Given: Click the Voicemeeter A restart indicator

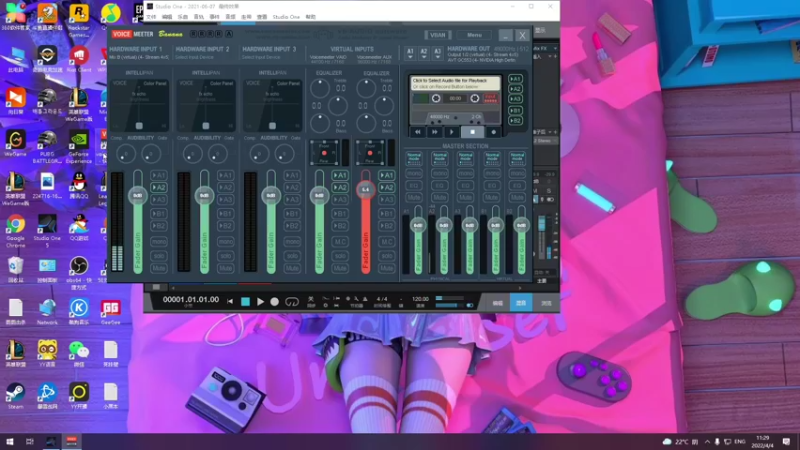Looking at the screenshot, I should click(x=229, y=34).
